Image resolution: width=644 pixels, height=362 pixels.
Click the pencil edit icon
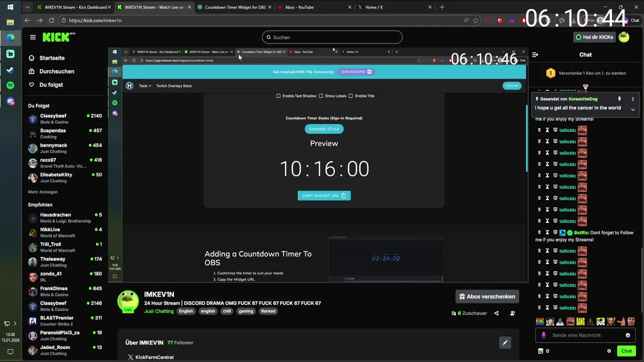(505, 343)
